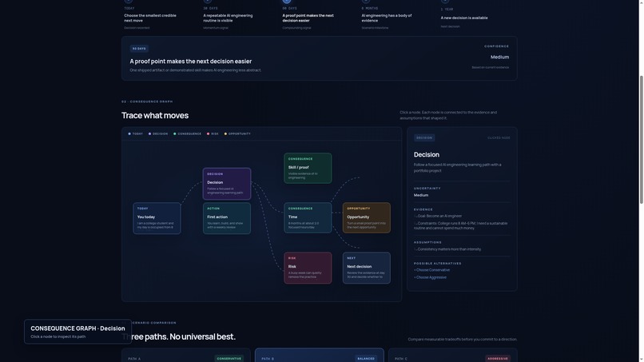This screenshot has height=362, width=644.
Task: Click the Today legend dot
Action: click(x=129, y=134)
